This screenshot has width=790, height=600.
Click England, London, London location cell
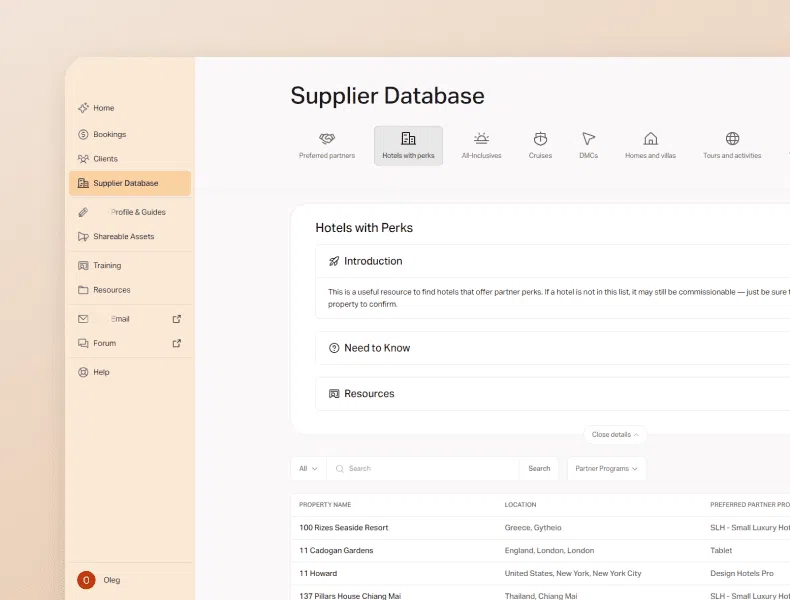549,551
